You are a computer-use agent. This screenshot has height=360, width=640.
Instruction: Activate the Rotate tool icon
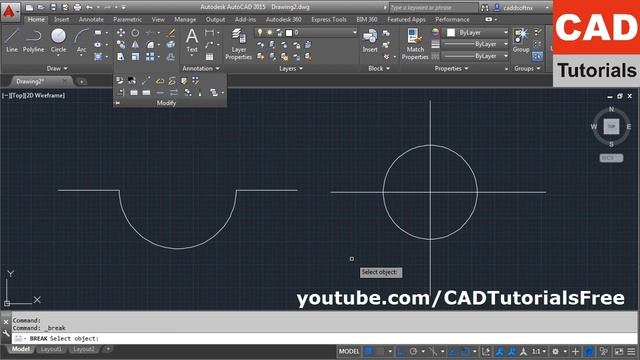[135, 33]
